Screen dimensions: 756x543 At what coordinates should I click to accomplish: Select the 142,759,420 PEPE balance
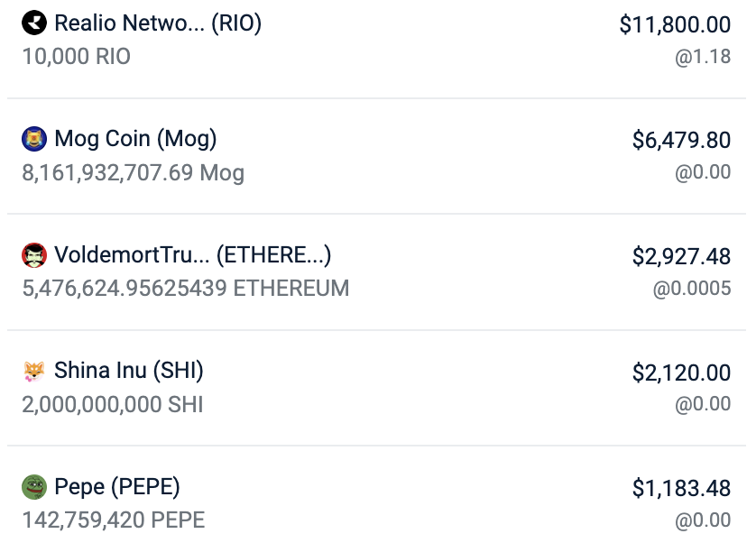tap(114, 520)
